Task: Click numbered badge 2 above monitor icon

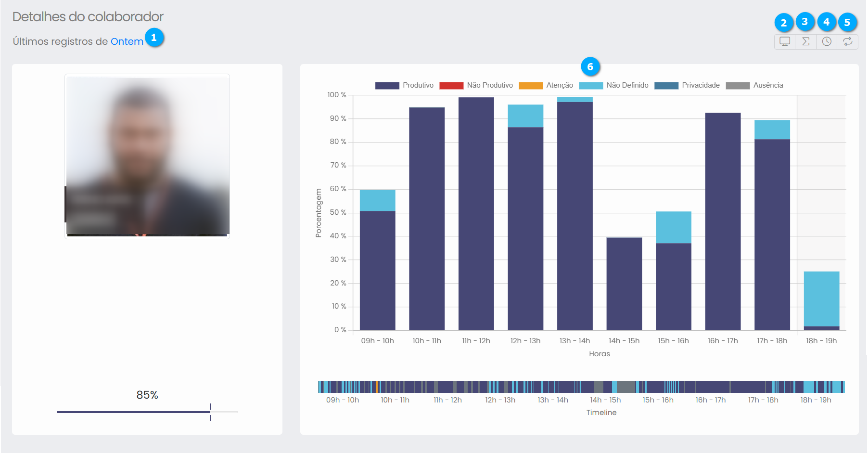Action: (x=784, y=23)
